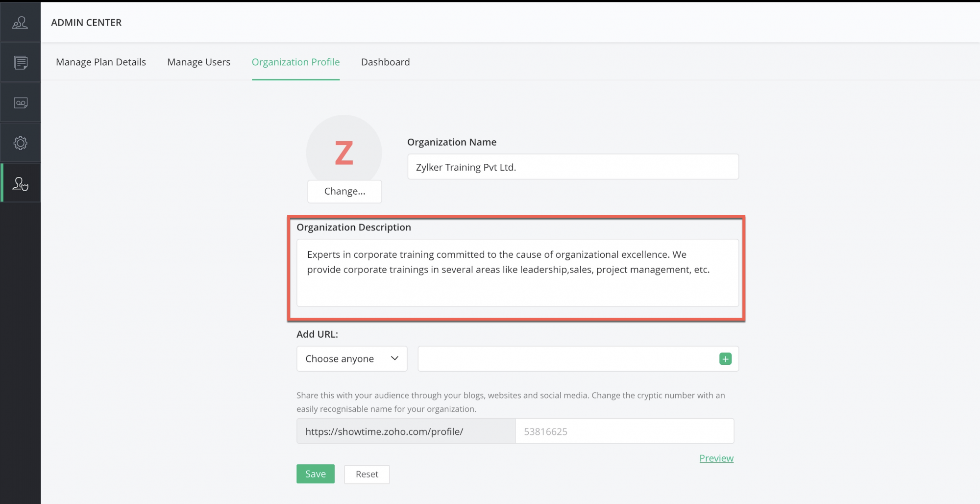Image resolution: width=980 pixels, height=504 pixels.
Task: Click the Choose anyone dropdown chevron arrow
Action: point(394,358)
